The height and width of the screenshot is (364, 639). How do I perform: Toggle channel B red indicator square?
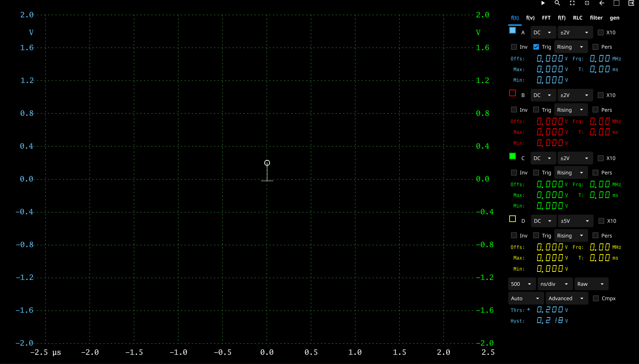tap(513, 93)
